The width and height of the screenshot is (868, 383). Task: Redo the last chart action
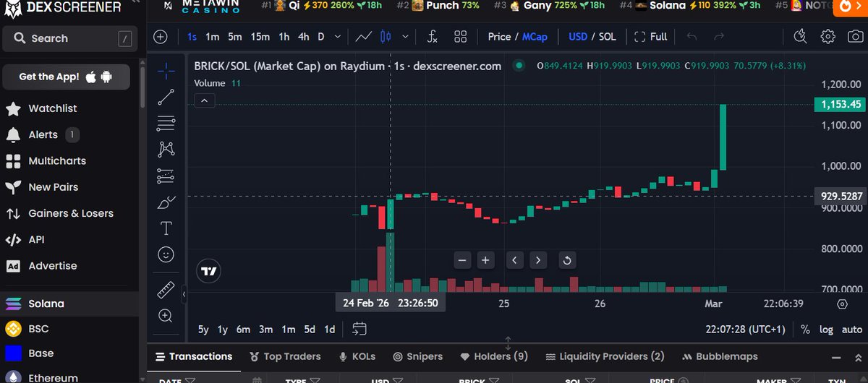(x=719, y=36)
